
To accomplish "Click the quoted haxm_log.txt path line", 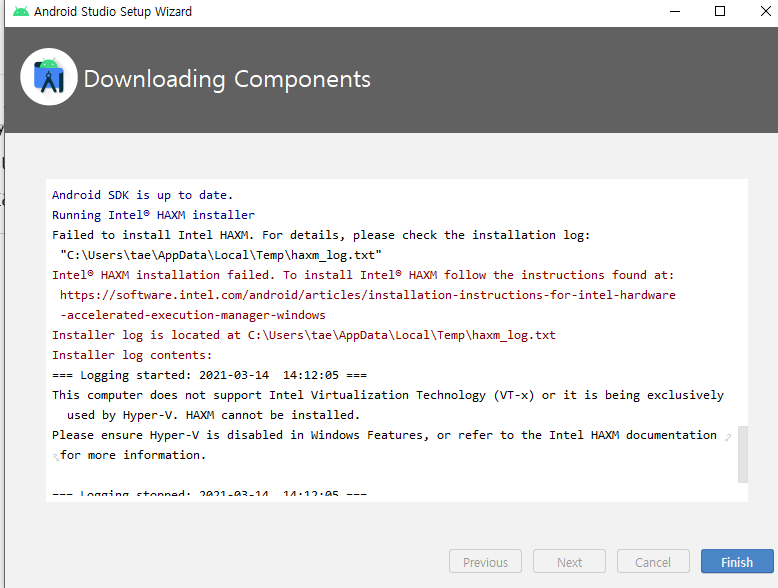I will 221,255.
